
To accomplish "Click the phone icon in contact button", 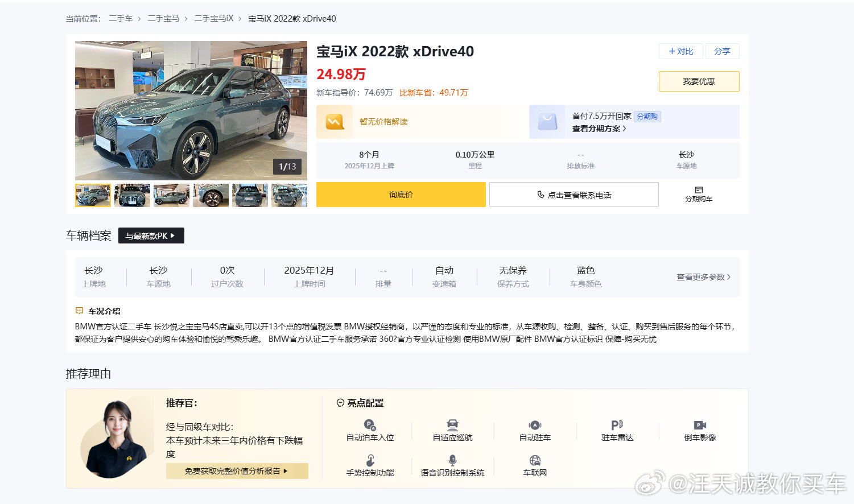I will (541, 195).
